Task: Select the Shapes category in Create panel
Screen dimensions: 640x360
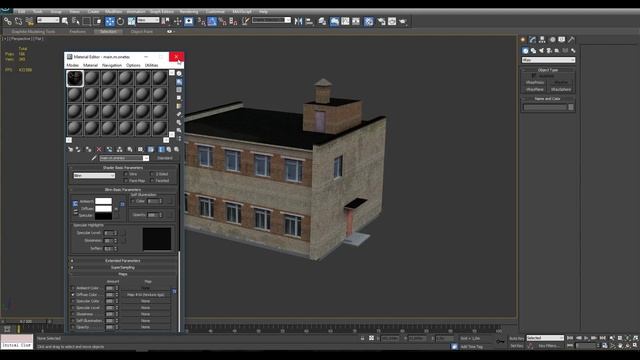Action: [533, 51]
